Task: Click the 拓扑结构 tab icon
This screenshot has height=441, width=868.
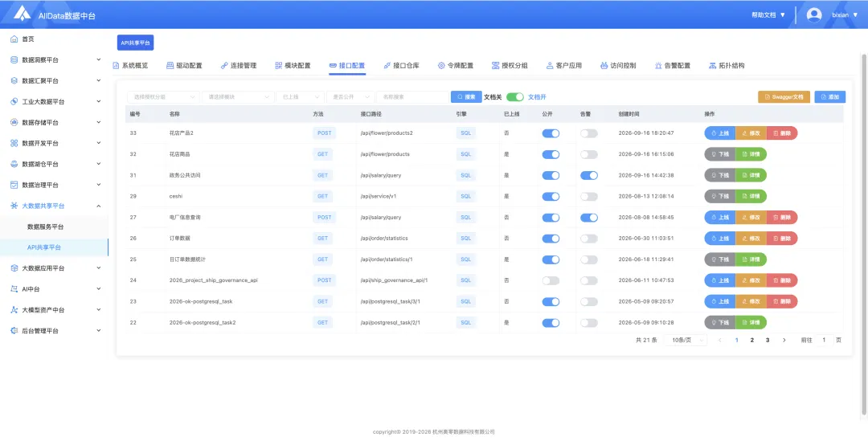Action: pyautogui.click(x=712, y=65)
